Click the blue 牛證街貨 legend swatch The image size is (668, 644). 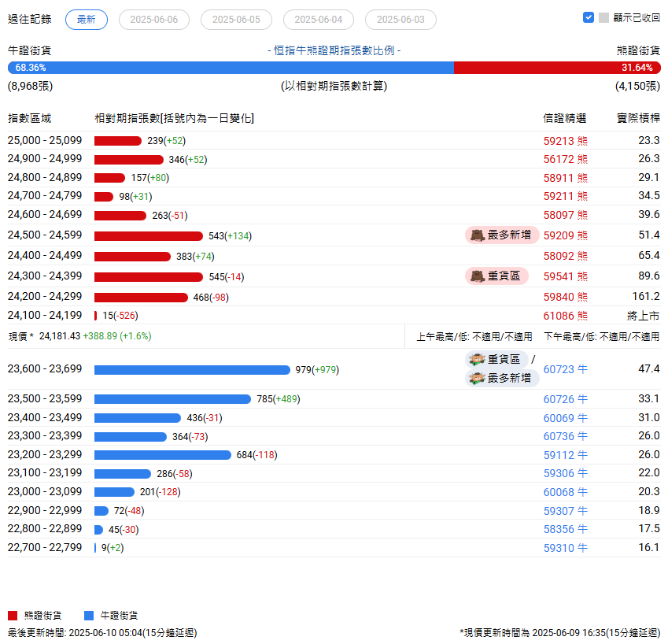[89, 616]
